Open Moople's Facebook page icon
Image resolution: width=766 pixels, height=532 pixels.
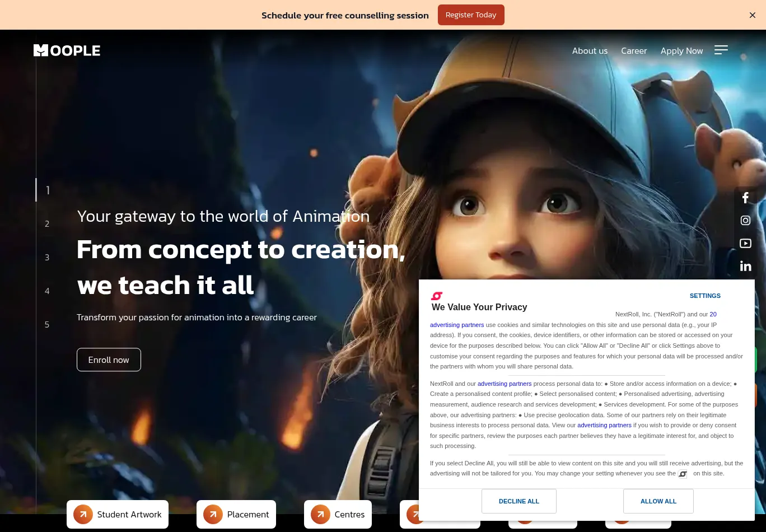tap(745, 198)
